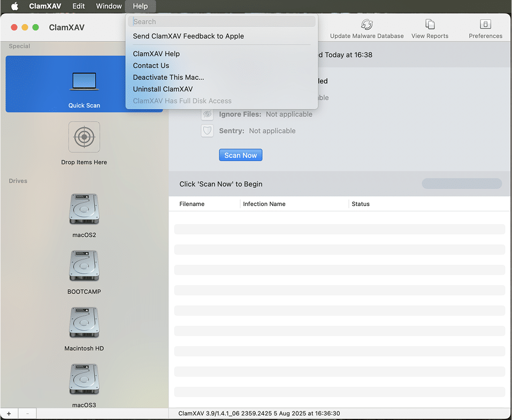512x420 pixels.
Task: Click 'Click 'Scan Now' to Begin' text
Action: coord(221,184)
